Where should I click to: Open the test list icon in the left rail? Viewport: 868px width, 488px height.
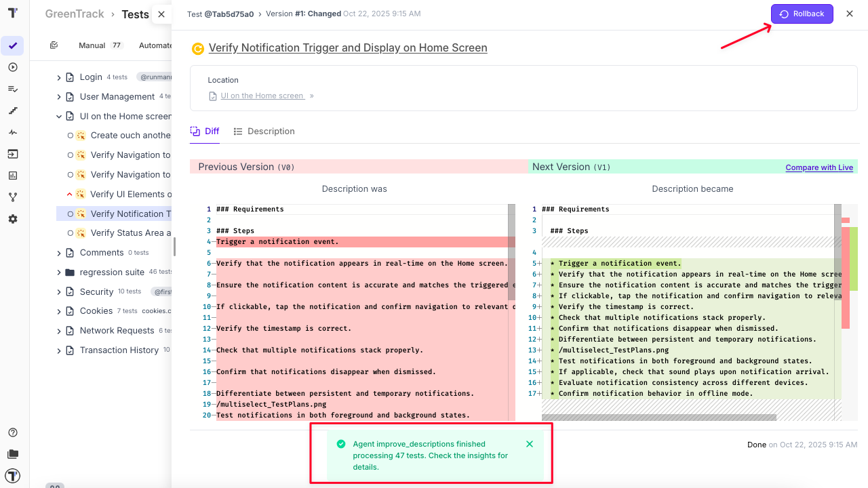coord(12,89)
